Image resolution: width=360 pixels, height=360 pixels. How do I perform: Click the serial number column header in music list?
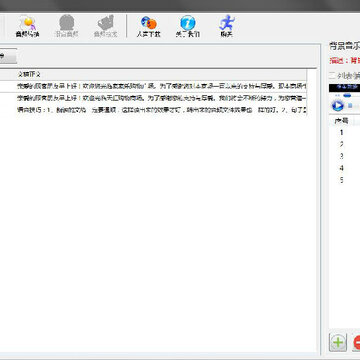pos(341,121)
